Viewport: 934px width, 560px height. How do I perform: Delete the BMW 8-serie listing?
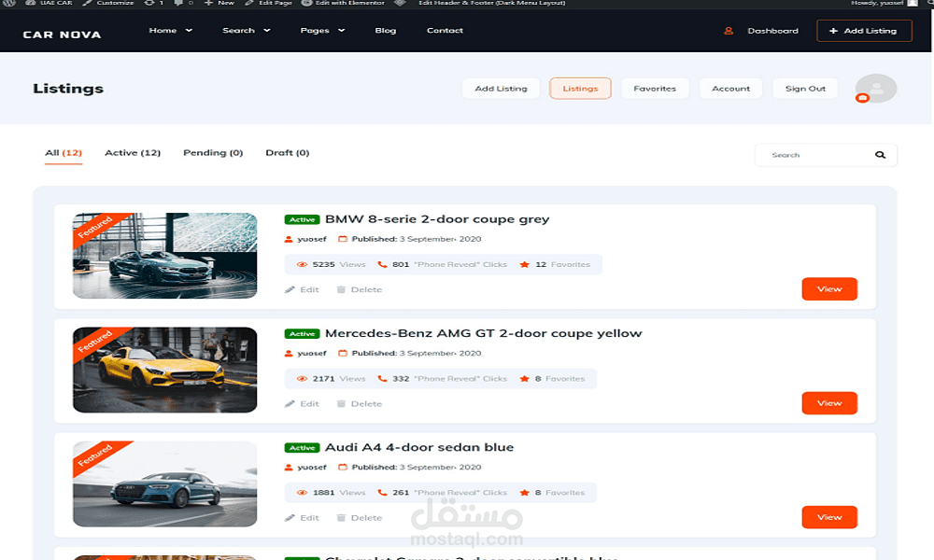click(x=360, y=290)
